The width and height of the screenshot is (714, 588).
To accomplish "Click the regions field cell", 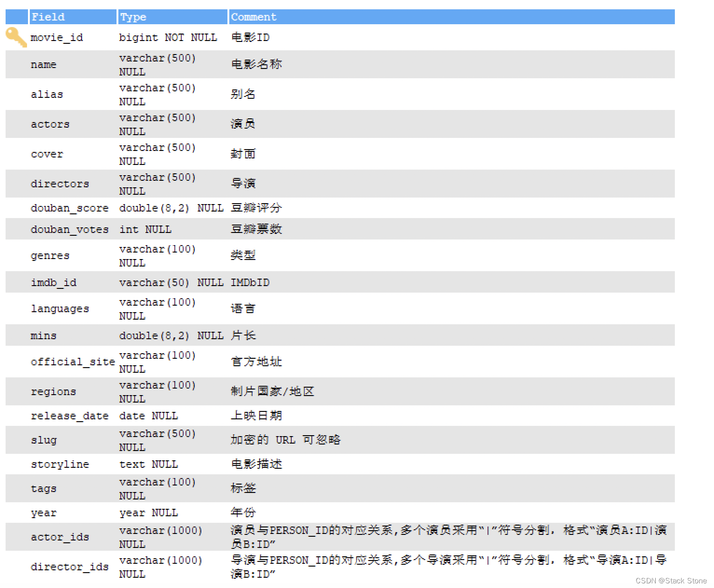I will [x=53, y=392].
